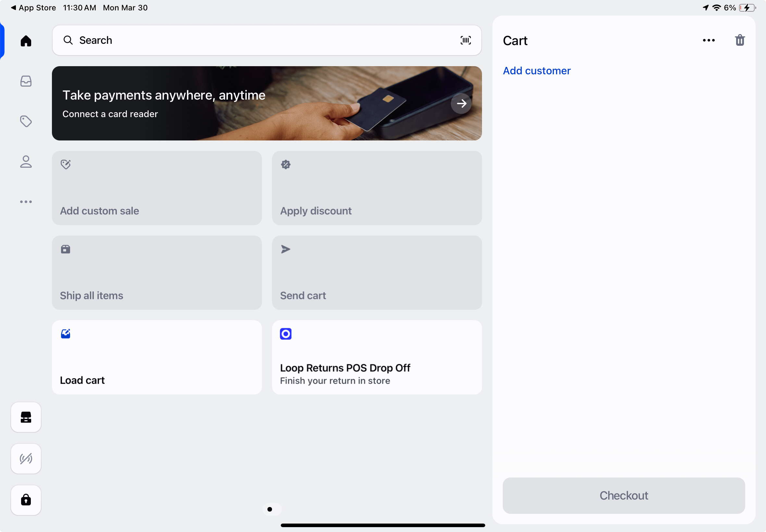Tap the Add custom sale tile
Viewport: 766px width, 532px height.
tap(157, 188)
